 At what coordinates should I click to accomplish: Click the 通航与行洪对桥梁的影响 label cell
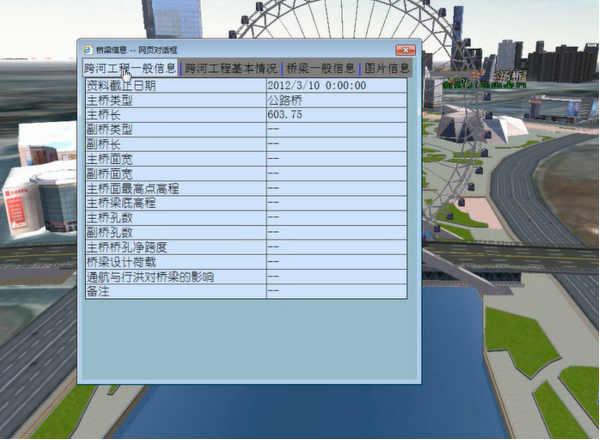pyautogui.click(x=151, y=276)
